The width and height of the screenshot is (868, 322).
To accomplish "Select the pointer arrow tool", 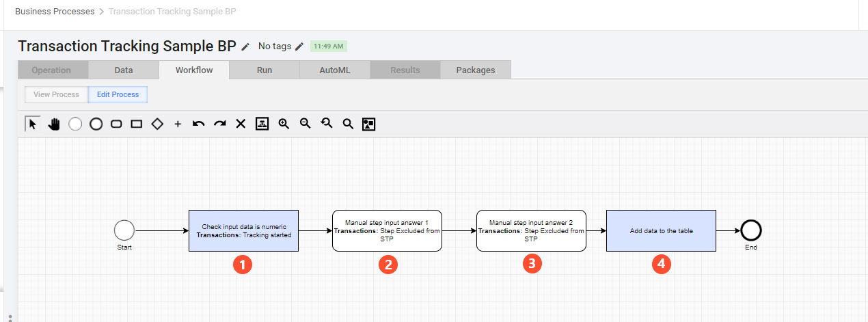I will [x=32, y=124].
